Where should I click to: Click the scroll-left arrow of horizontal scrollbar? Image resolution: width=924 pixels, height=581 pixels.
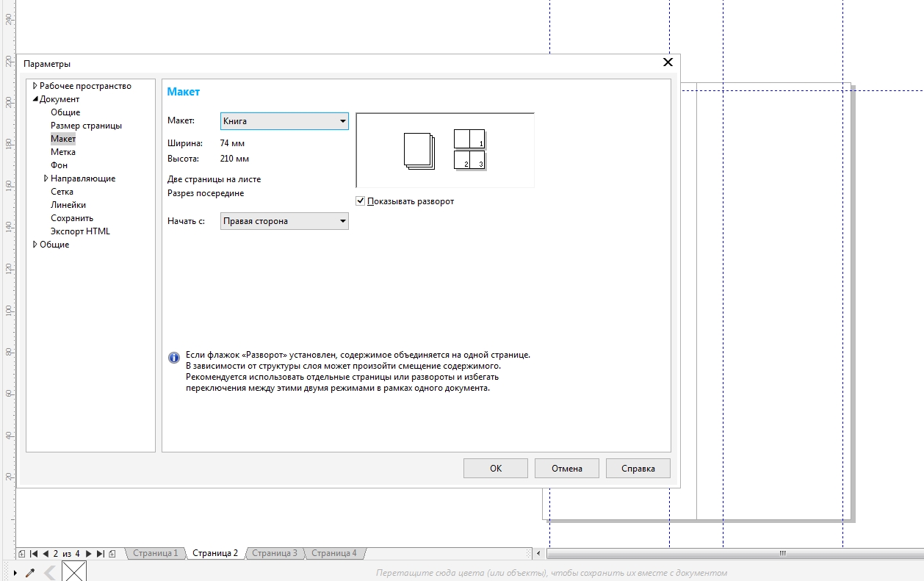pos(540,553)
